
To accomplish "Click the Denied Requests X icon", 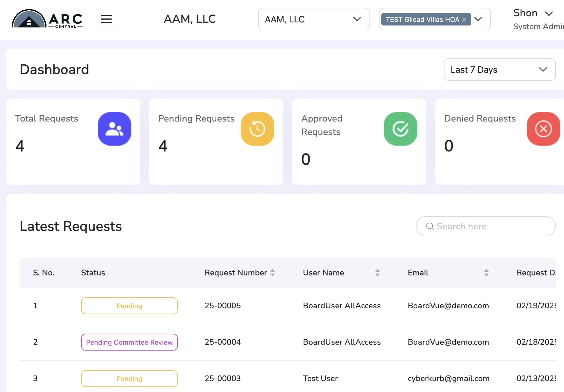I will tap(544, 129).
